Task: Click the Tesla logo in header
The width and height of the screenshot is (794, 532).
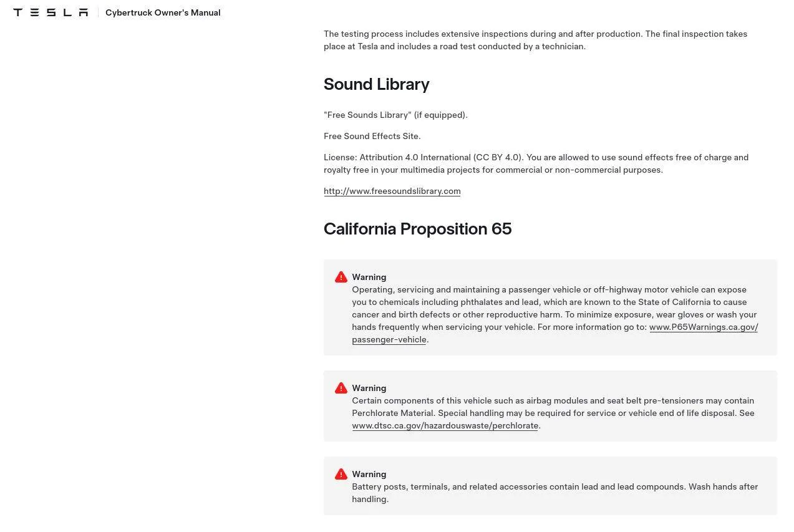Action: pos(51,12)
